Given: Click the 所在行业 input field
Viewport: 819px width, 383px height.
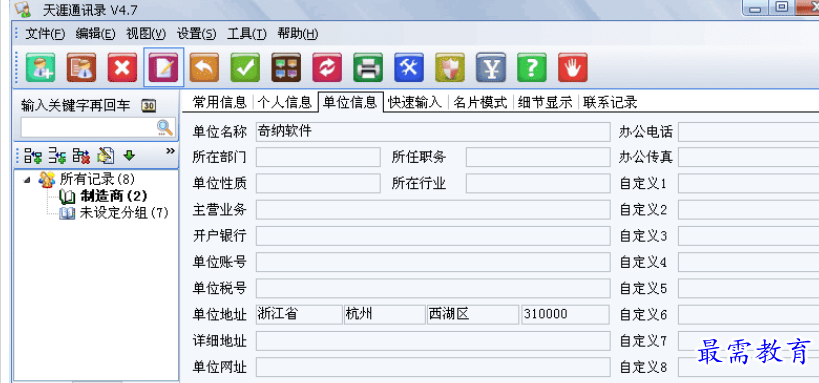Looking at the screenshot, I should (538, 183).
